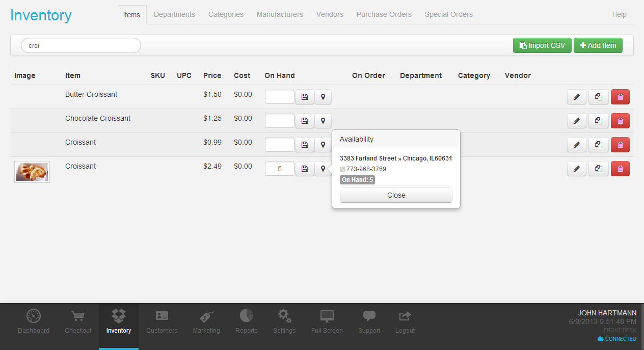Edit the Butter Croissant item
This screenshot has width=644, height=350.
pos(576,97)
